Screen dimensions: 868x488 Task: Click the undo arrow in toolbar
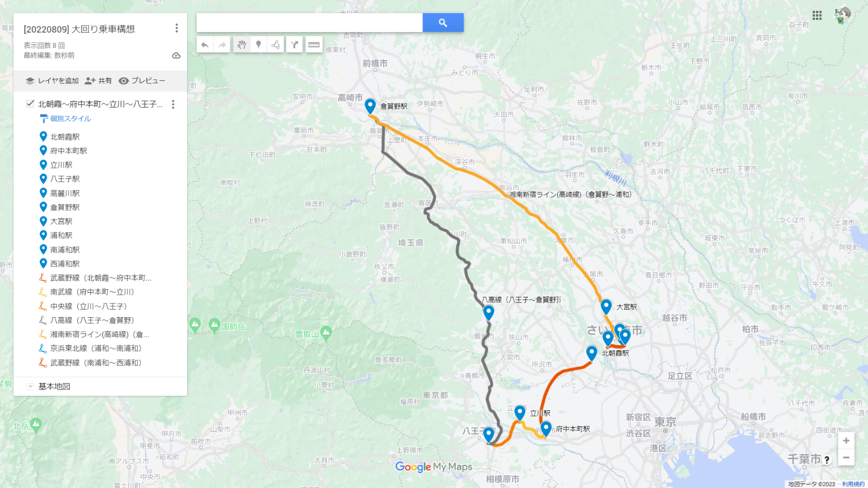(x=205, y=45)
